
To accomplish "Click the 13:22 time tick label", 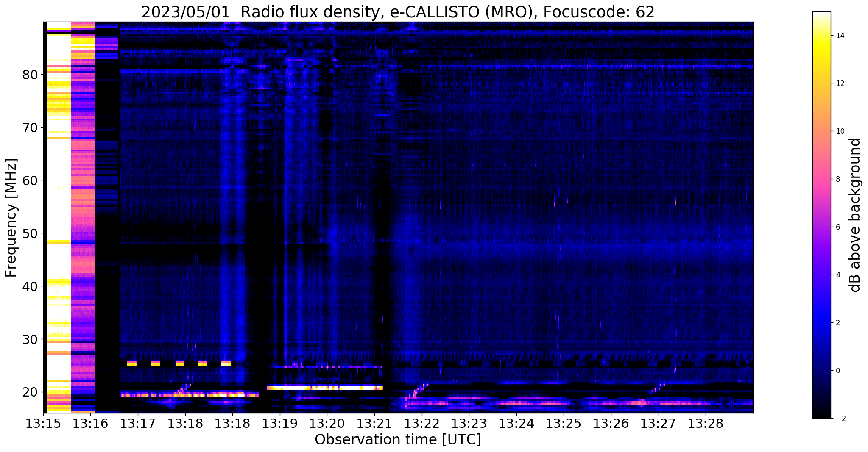I will tap(422, 424).
